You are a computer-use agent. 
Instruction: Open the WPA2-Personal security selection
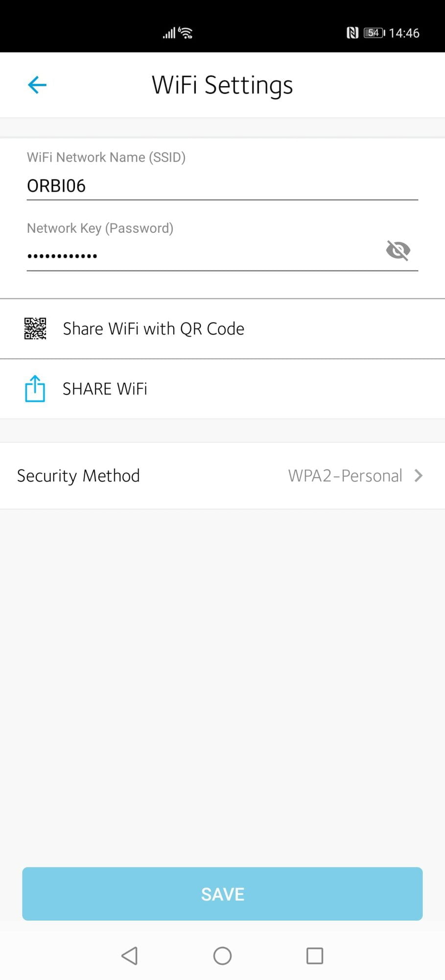tap(345, 475)
